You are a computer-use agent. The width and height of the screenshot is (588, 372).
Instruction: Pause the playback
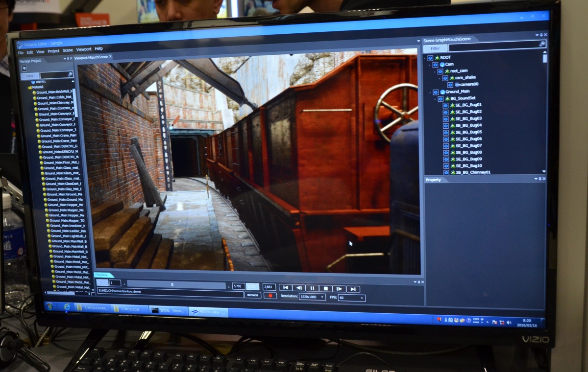pos(312,288)
